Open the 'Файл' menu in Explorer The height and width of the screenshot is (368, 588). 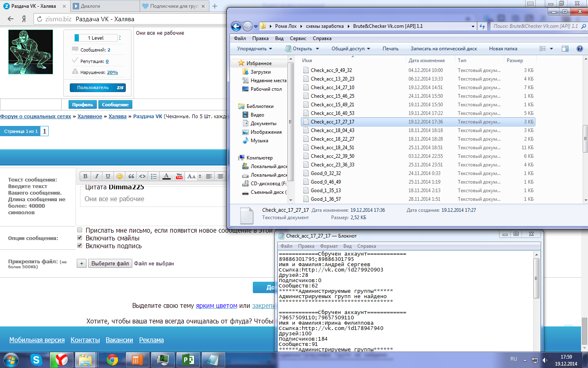[x=240, y=38]
